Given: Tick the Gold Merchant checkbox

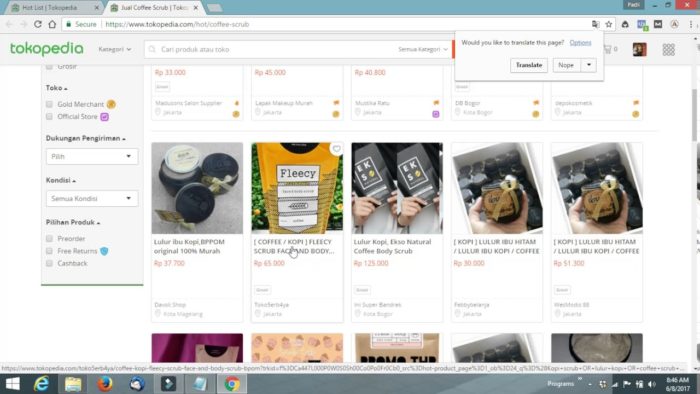Looking at the screenshot, I should point(49,104).
